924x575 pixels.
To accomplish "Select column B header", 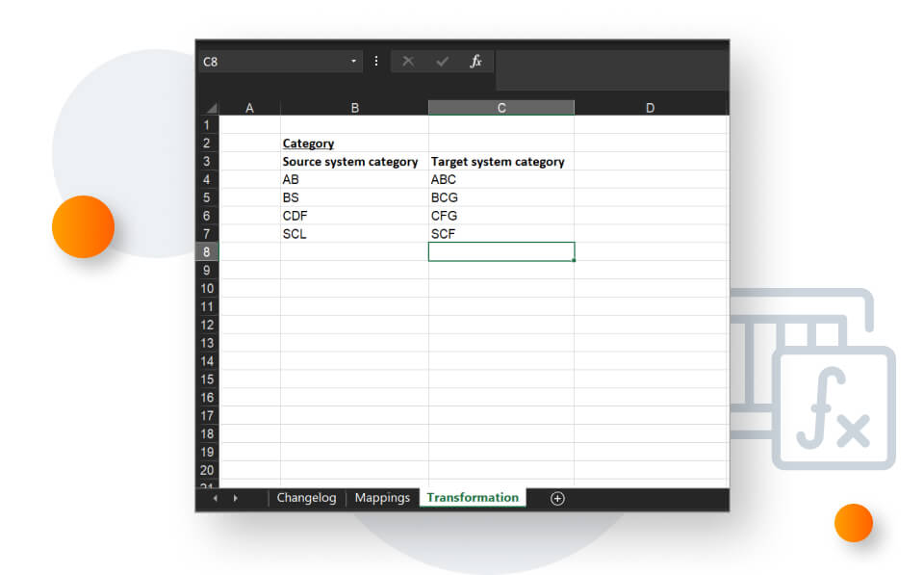I will (x=354, y=108).
